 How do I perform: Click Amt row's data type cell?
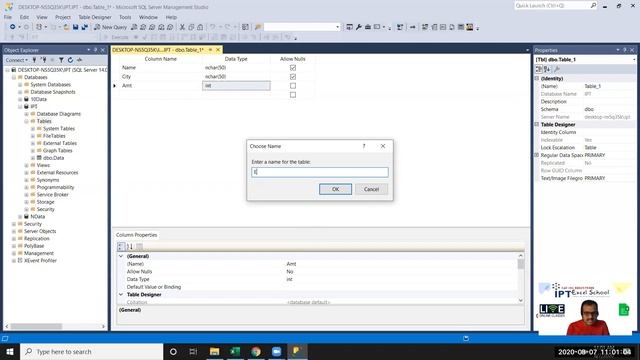tap(236, 86)
